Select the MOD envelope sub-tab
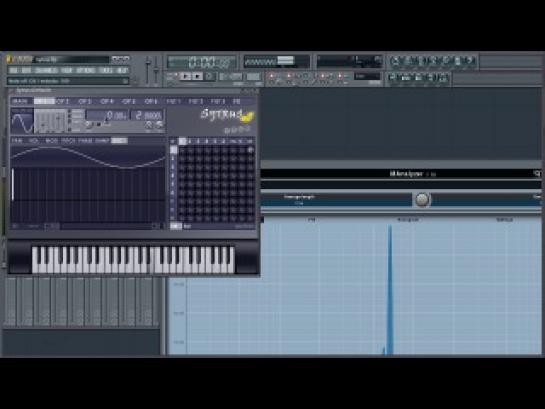Viewport: 545px width, 409px height. coord(51,141)
